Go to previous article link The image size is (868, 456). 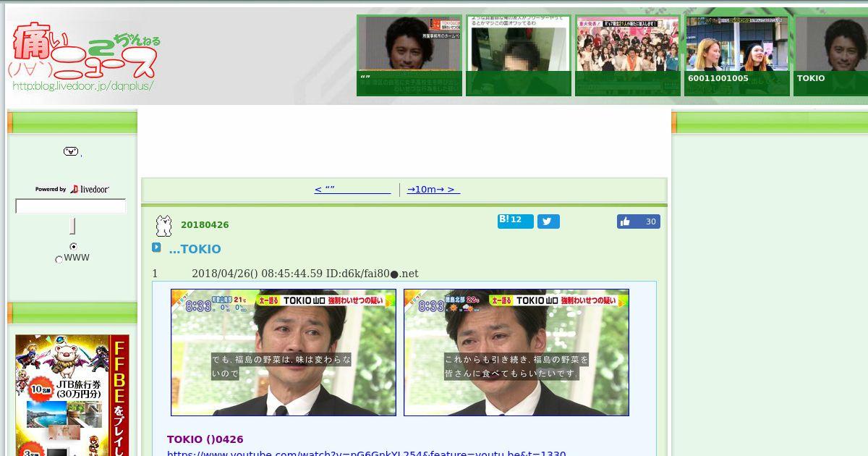(x=352, y=190)
